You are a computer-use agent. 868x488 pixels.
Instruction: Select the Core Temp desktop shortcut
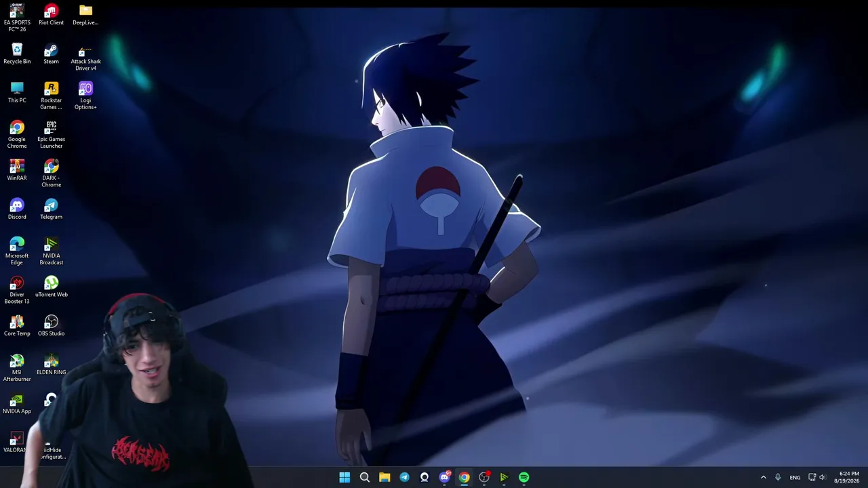coord(17,326)
